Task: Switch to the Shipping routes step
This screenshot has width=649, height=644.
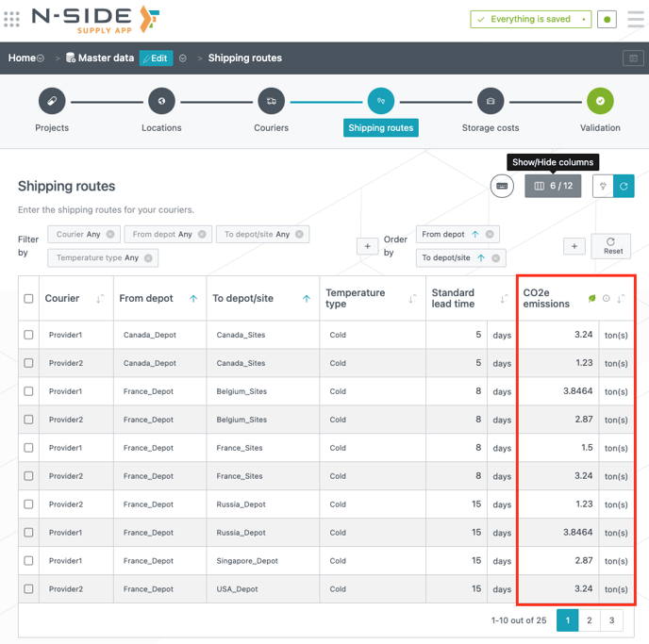Action: coord(381,101)
